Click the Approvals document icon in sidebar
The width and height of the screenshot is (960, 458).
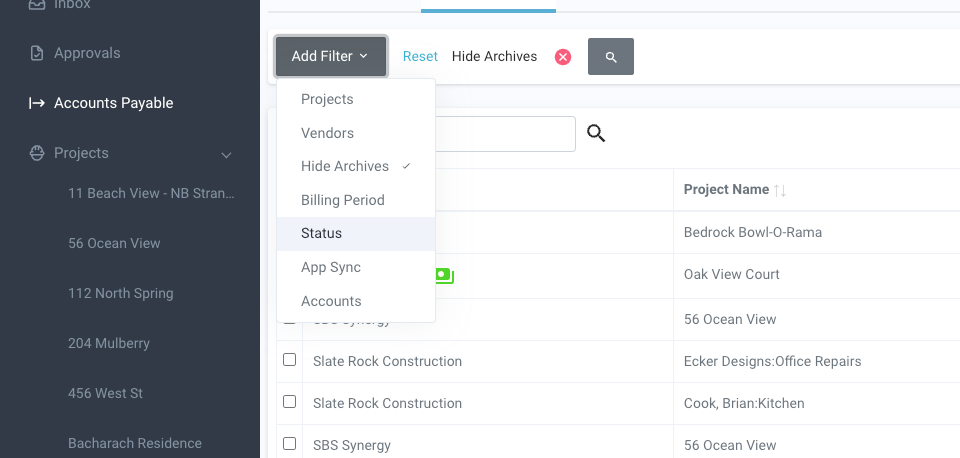point(37,53)
